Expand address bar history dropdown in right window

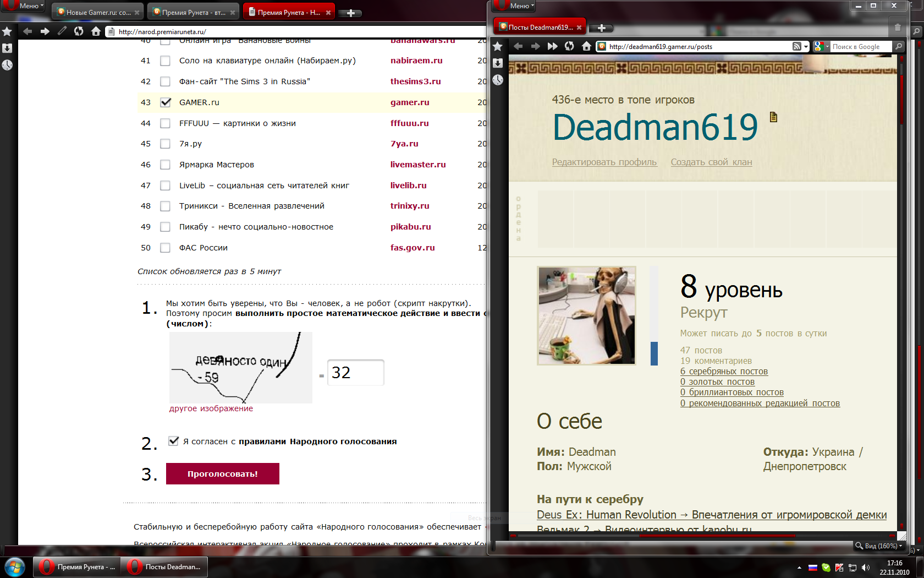click(806, 47)
